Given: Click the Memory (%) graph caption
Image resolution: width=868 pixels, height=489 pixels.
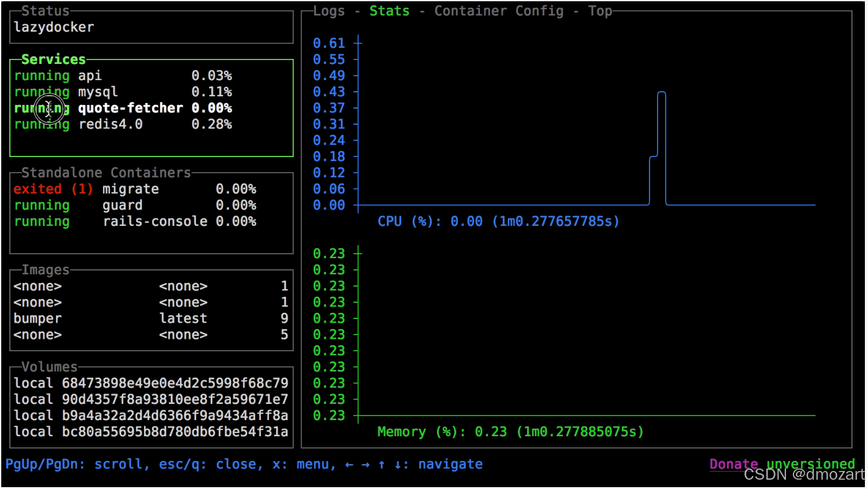Looking at the screenshot, I should click(510, 432).
